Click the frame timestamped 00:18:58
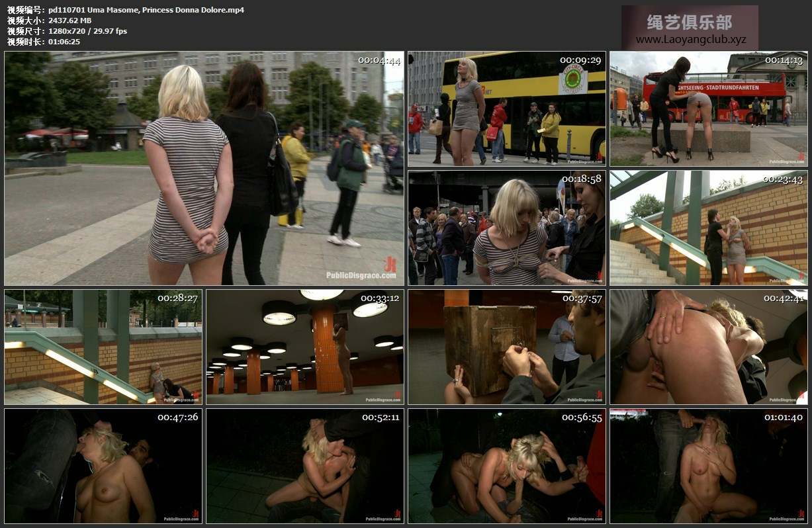812x528 pixels. [506, 228]
